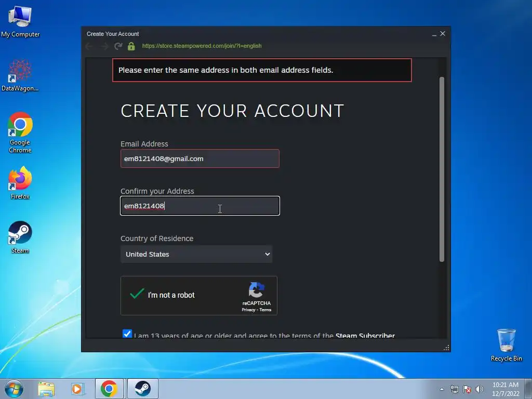Click the email mismatch error message
The image size is (532, 399).
point(262,70)
